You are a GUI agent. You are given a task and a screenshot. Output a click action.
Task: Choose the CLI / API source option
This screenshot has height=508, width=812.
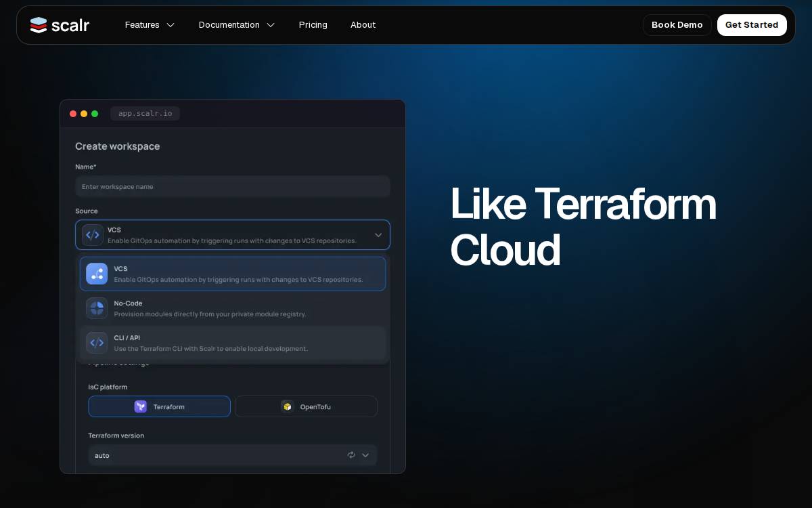[233, 343]
